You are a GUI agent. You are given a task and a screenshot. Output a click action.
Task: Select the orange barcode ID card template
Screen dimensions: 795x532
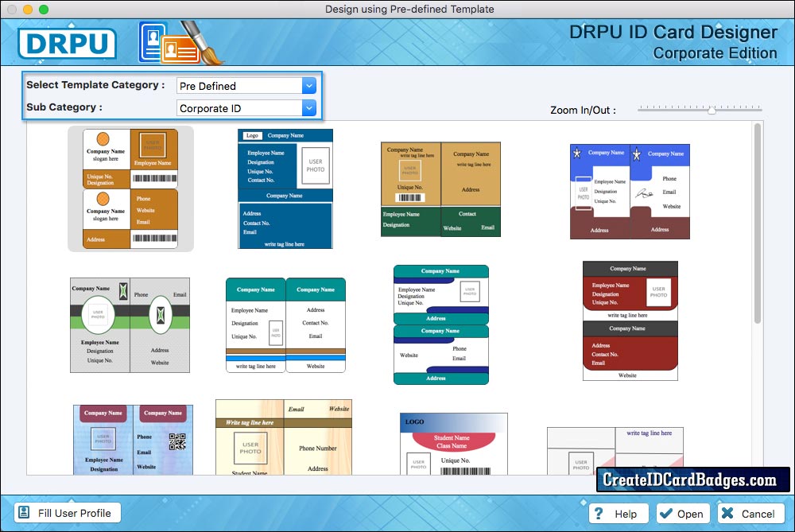click(130, 188)
